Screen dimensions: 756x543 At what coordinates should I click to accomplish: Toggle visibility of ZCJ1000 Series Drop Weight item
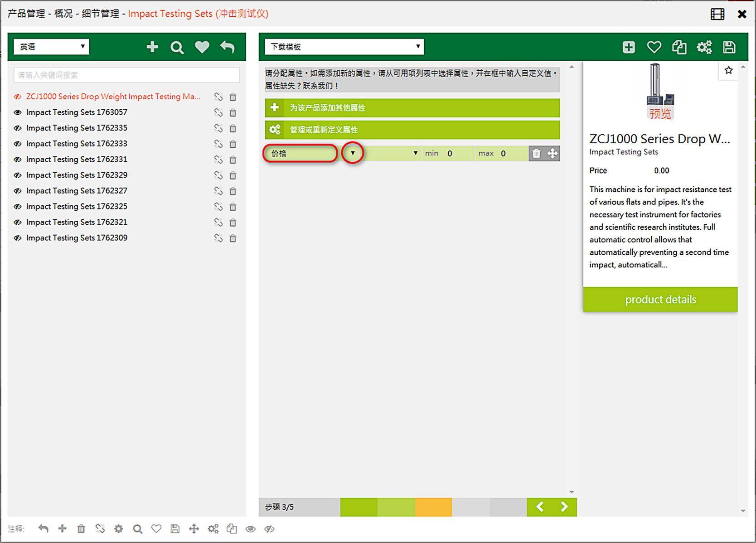pos(18,97)
